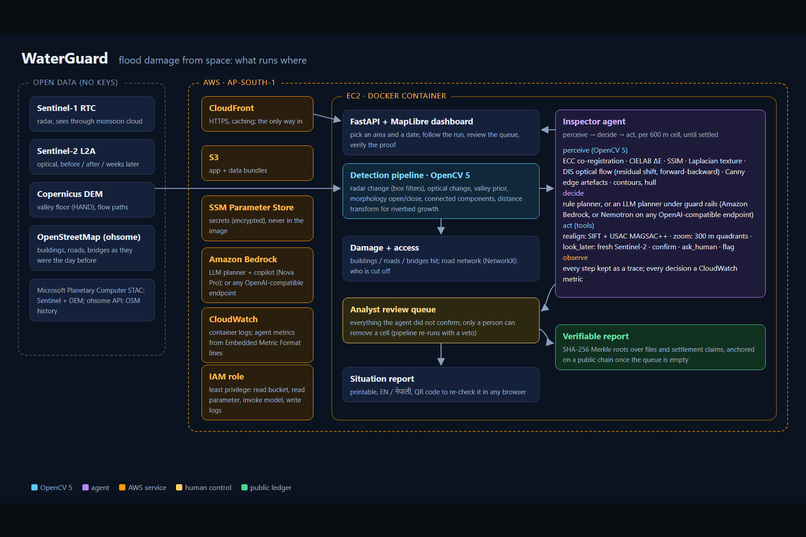The image size is (806, 537).
Task: Click the orange AWS service legend swatch
Action: [122, 488]
